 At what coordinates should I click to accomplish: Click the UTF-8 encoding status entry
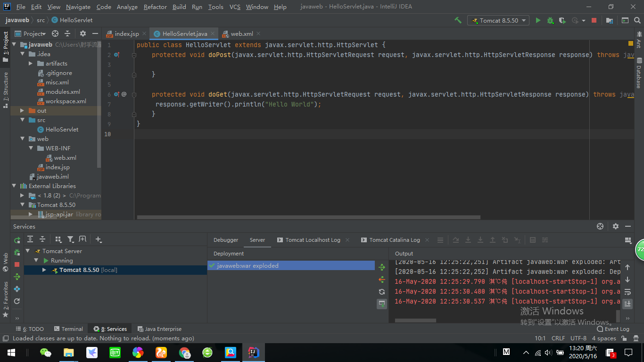(x=578, y=338)
